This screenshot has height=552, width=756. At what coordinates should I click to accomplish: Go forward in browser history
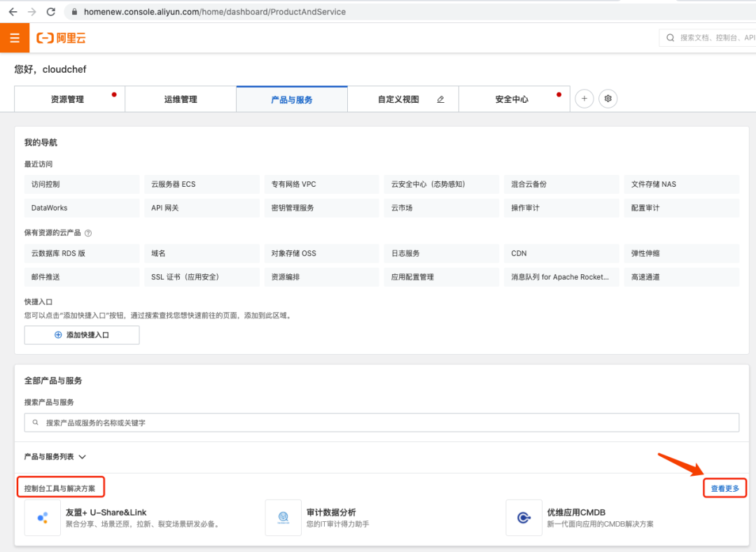(x=31, y=12)
